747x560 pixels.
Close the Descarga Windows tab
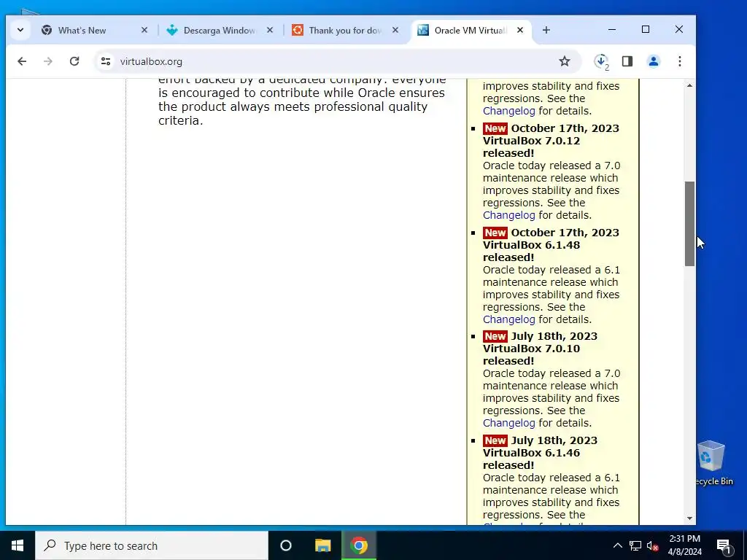(x=270, y=30)
